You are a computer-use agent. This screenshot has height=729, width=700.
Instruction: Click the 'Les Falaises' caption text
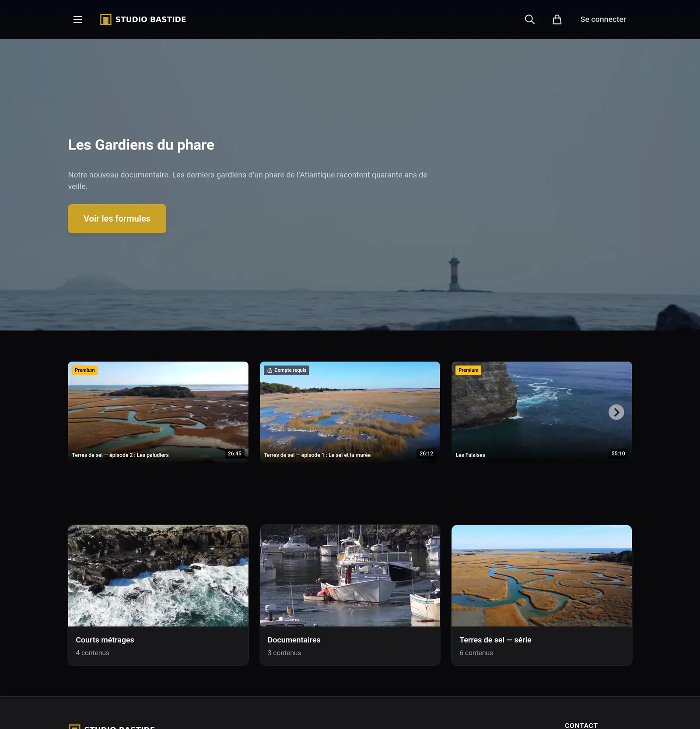(470, 455)
